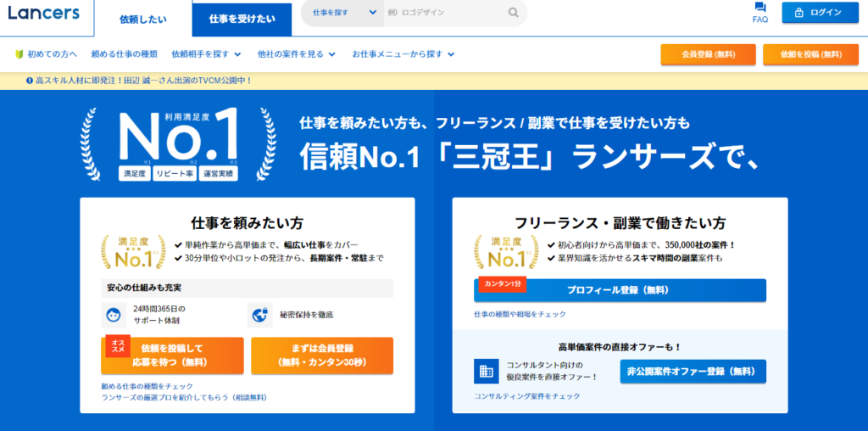Click the ログイン button

click(821, 13)
